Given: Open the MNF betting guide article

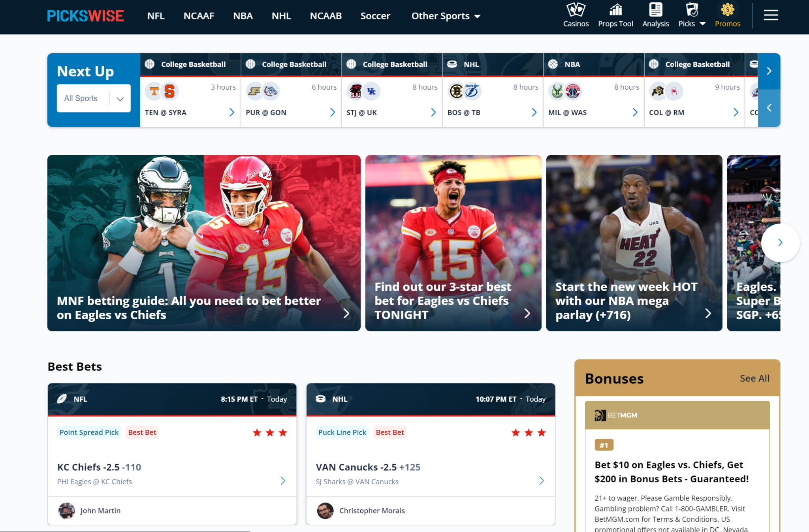Looking at the screenshot, I should (189, 308).
